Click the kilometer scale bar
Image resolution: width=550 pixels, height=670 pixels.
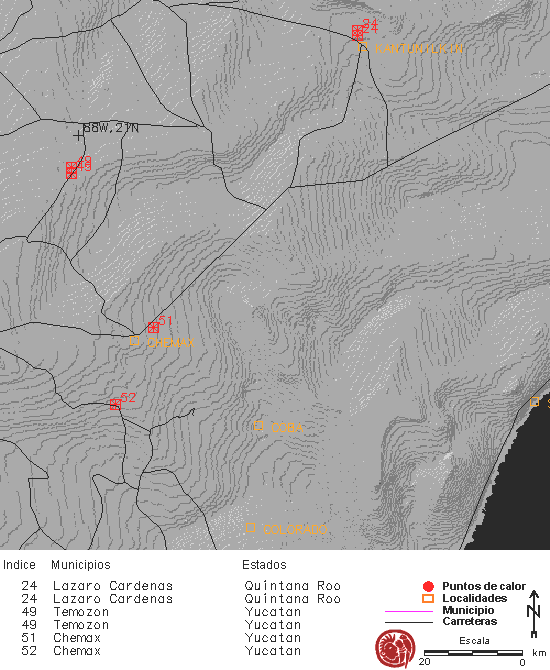tap(473, 653)
